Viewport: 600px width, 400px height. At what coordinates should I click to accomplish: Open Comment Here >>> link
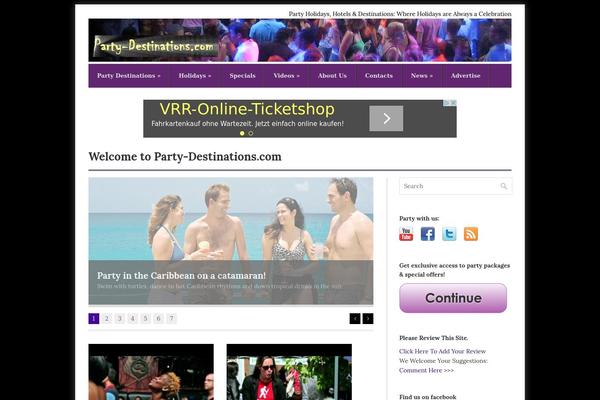(x=426, y=371)
